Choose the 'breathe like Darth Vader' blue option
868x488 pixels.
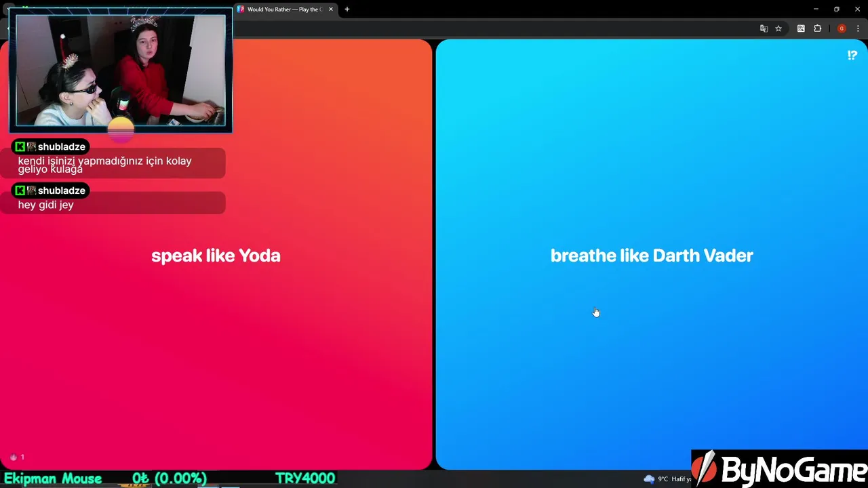[x=652, y=255]
